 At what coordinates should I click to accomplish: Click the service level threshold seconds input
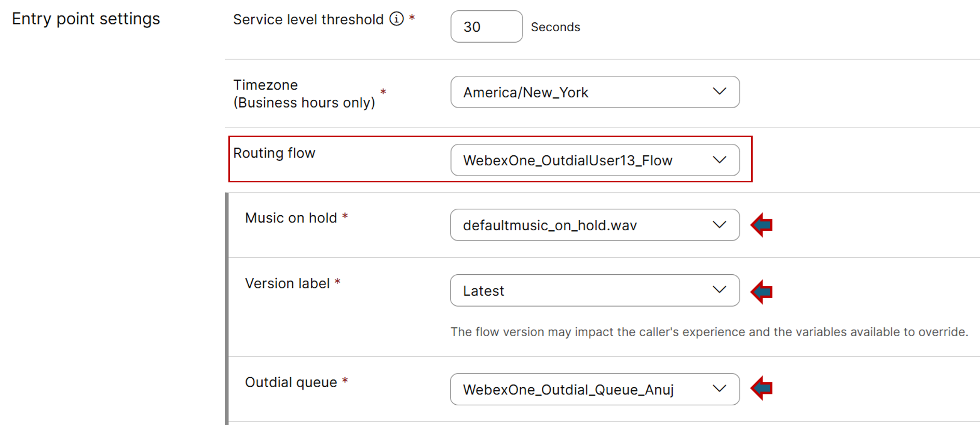click(486, 26)
